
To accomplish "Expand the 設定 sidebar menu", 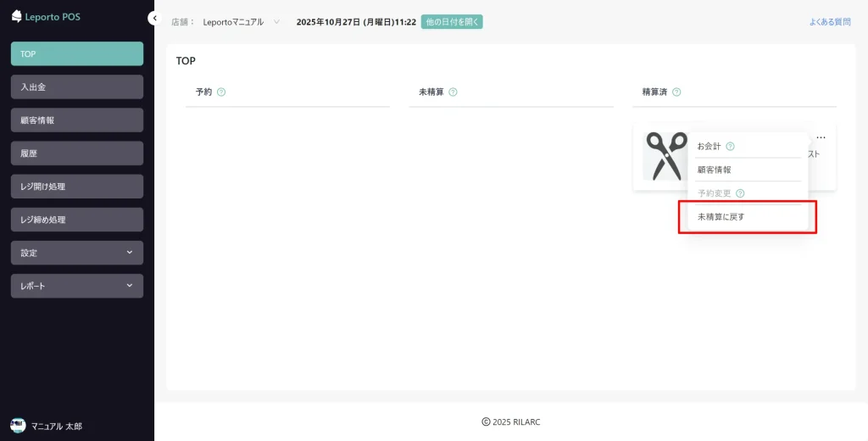I will point(77,253).
